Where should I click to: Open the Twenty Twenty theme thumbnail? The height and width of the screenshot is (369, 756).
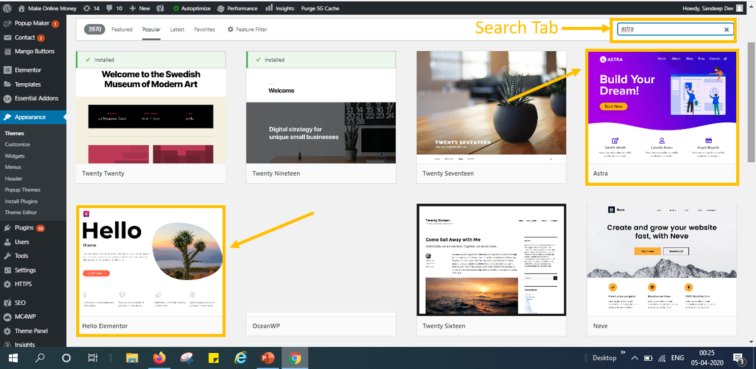coord(151,107)
